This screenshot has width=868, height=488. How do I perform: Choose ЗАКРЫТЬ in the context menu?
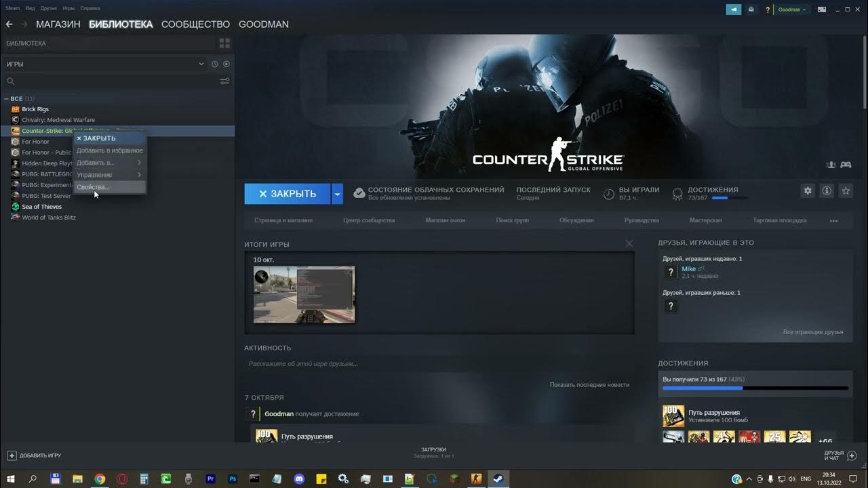coord(109,138)
